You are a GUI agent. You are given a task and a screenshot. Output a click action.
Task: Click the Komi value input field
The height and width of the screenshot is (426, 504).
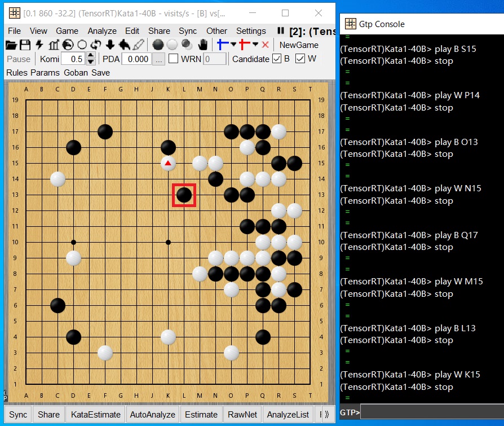[74, 59]
